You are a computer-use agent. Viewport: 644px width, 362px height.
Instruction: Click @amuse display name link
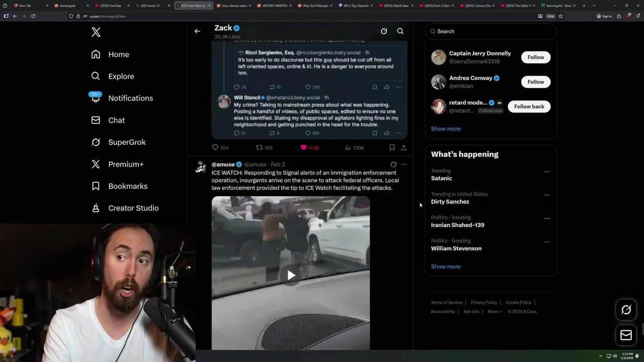pos(223,164)
